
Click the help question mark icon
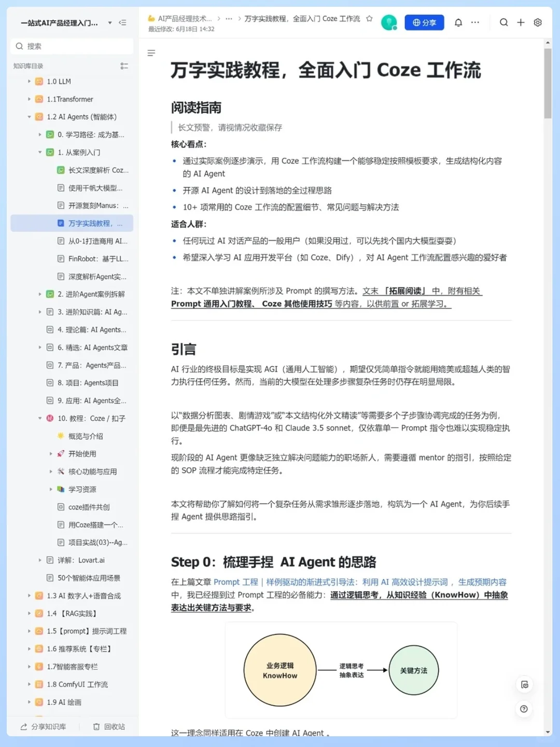524,709
